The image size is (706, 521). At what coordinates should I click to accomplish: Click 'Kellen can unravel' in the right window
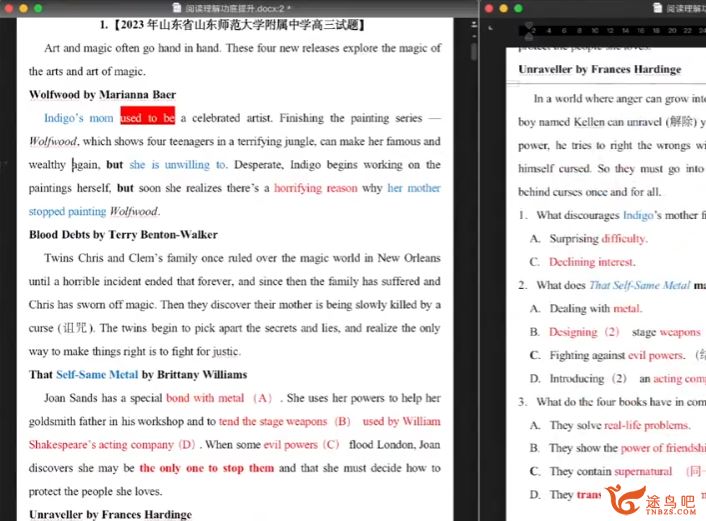coord(618,122)
